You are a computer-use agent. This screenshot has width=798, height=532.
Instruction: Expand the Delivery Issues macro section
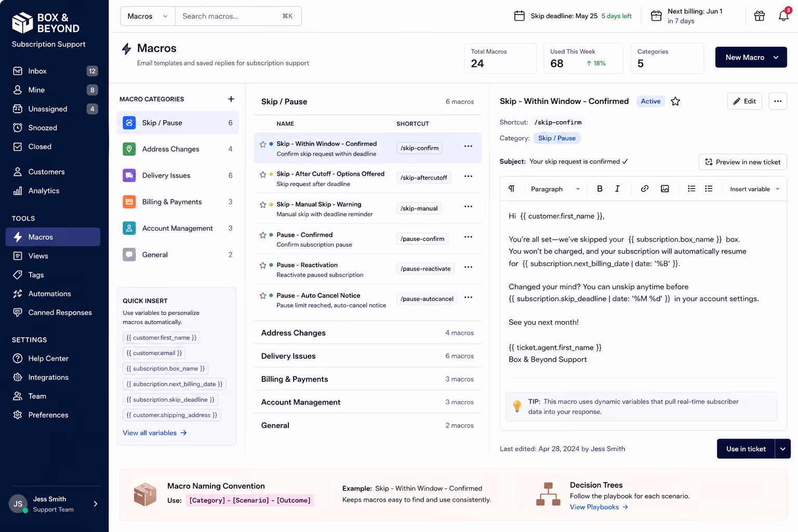click(367, 356)
